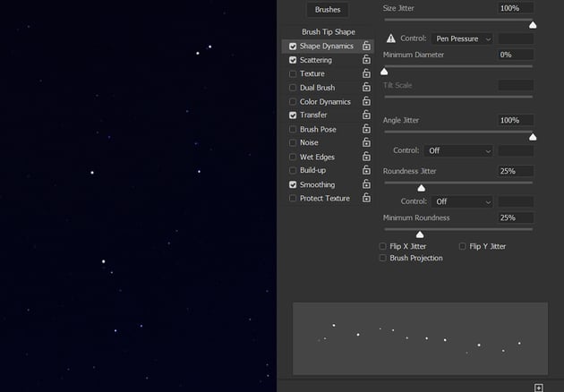Check the Flip X Jitter option
564x392 pixels.
[383, 246]
